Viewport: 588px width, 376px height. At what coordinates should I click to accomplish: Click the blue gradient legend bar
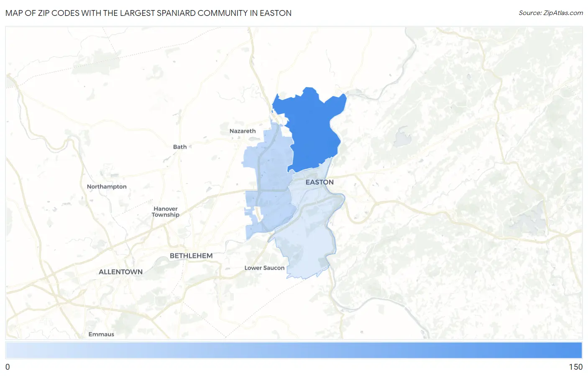pos(294,350)
